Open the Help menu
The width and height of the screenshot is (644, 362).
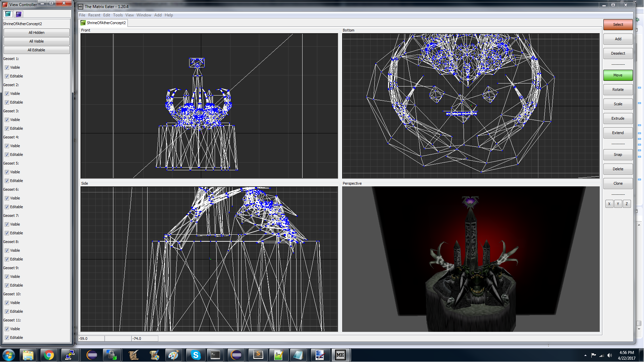[x=169, y=15]
